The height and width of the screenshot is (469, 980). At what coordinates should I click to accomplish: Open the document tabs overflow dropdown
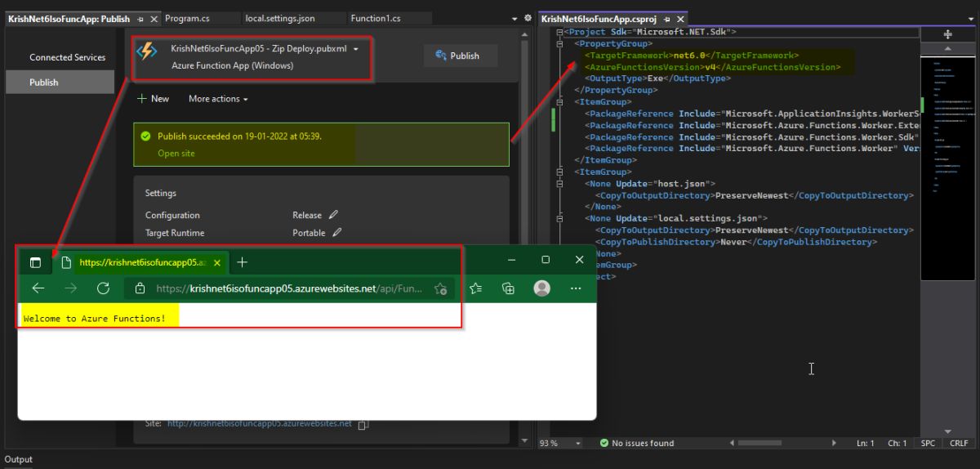pos(514,19)
